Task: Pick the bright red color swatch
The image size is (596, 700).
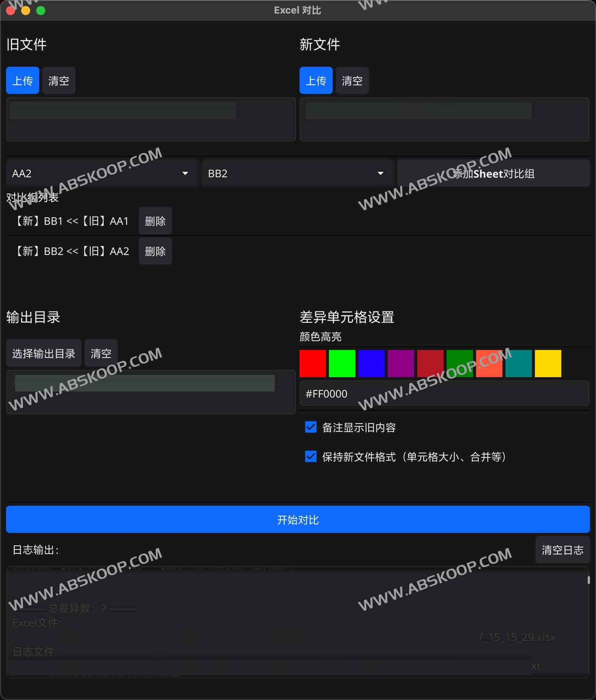Action: (313, 364)
